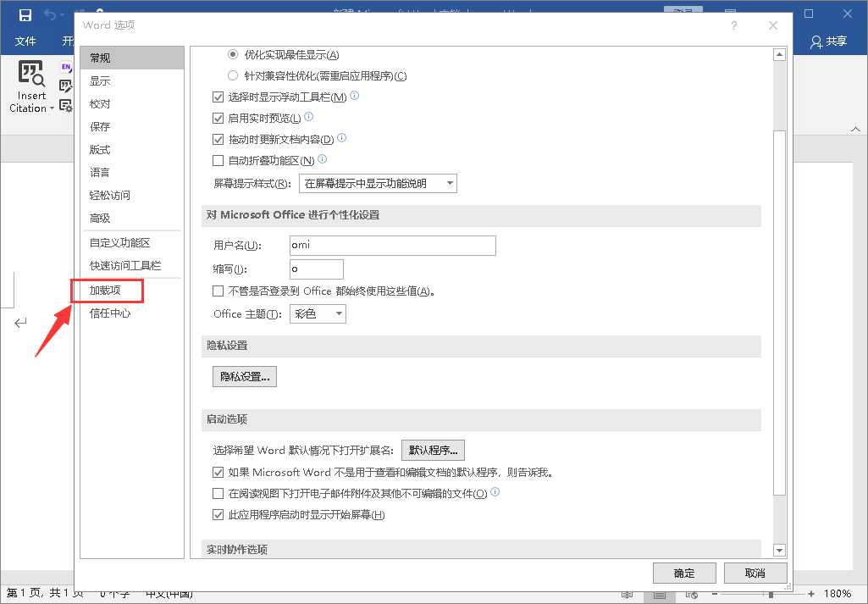Screen dimensions: 868x604
Task: Cancel the dialog with 取消 button
Action: (755, 573)
